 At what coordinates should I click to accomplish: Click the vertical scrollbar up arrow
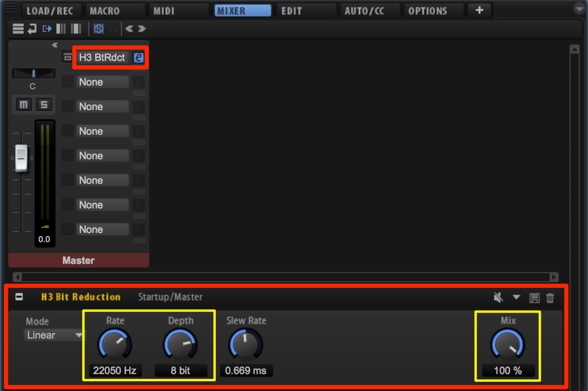(574, 49)
